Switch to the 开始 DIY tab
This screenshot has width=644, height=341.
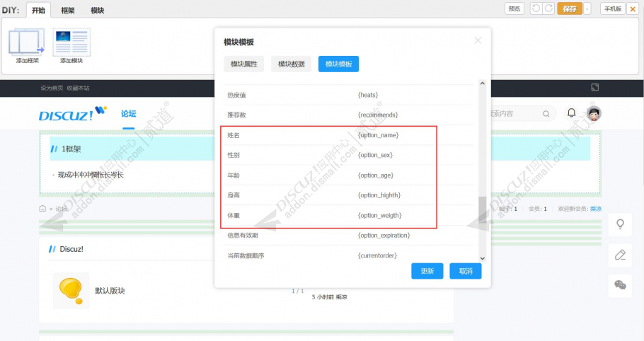pos(39,11)
